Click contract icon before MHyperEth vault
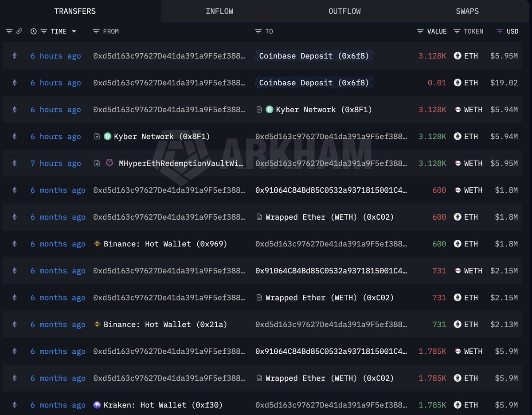Screen dimensions: 532x415 pos(97,163)
